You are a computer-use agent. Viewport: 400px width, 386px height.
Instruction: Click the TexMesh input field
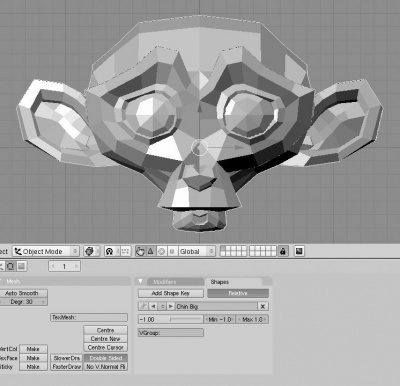[89, 317]
